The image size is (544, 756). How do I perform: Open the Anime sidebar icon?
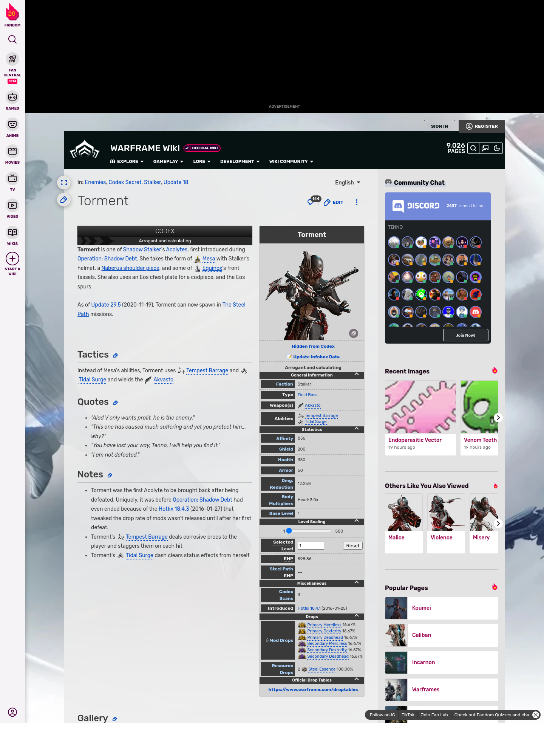(12, 124)
